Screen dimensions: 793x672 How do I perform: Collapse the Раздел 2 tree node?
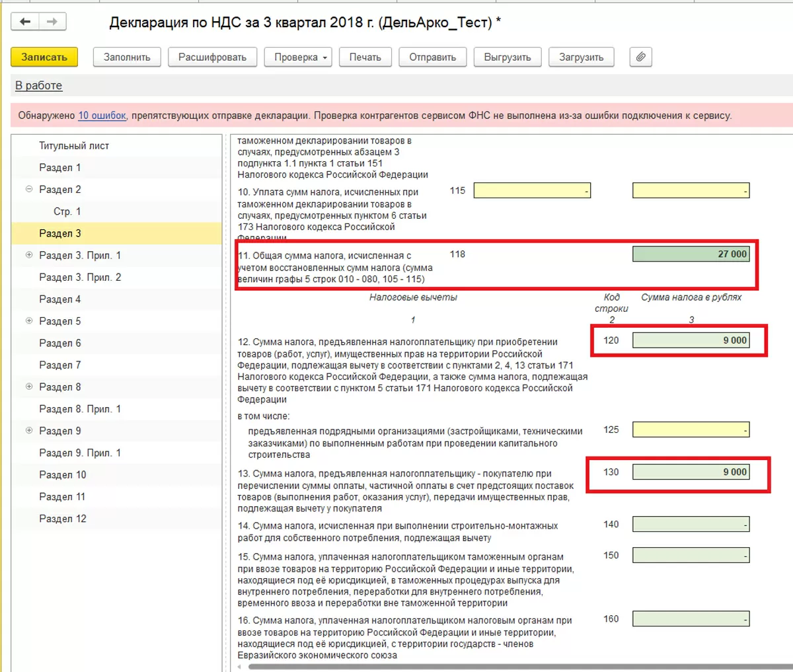[28, 189]
